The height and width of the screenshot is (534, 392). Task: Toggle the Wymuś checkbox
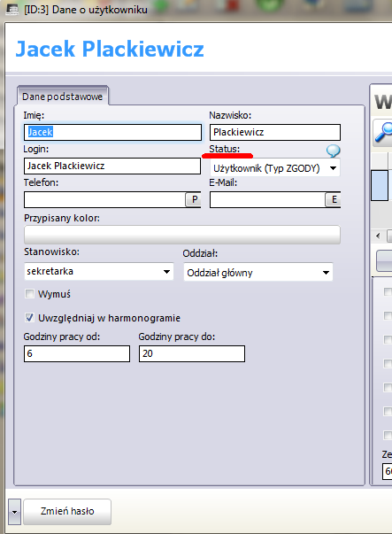click(29, 293)
